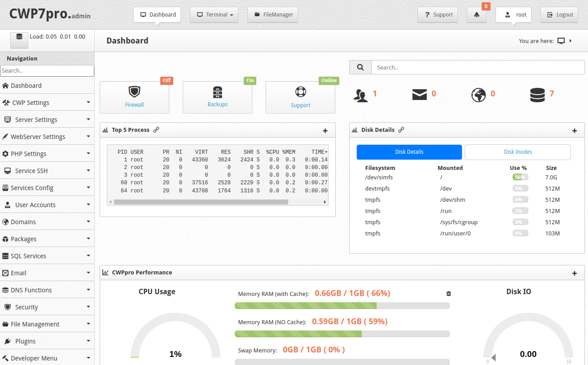
Task: Expand CWPpro Performance panel with plus
Action: [575, 274]
